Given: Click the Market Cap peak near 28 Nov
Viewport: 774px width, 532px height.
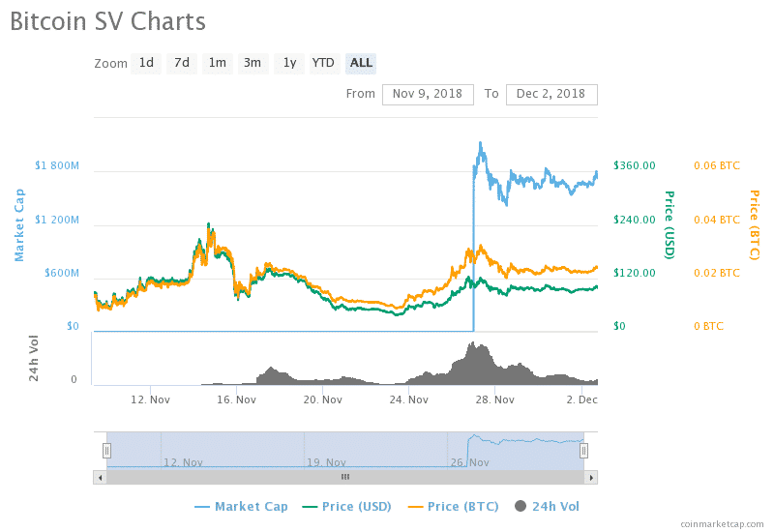Looking at the screenshot, I should [480, 144].
